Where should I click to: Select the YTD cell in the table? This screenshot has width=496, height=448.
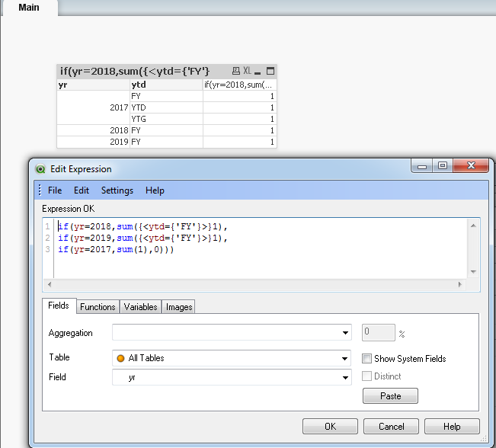(x=166, y=107)
